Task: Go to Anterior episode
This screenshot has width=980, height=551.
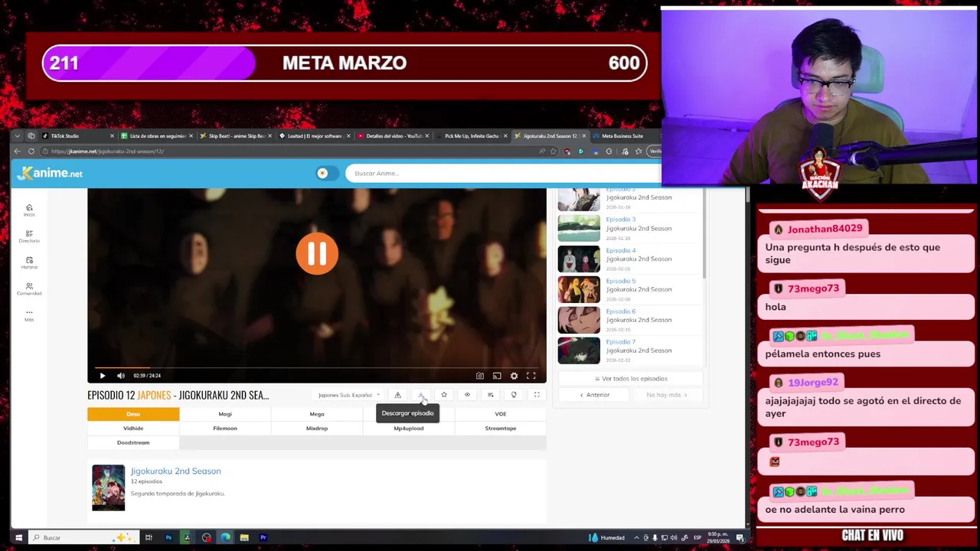Action: pos(595,395)
